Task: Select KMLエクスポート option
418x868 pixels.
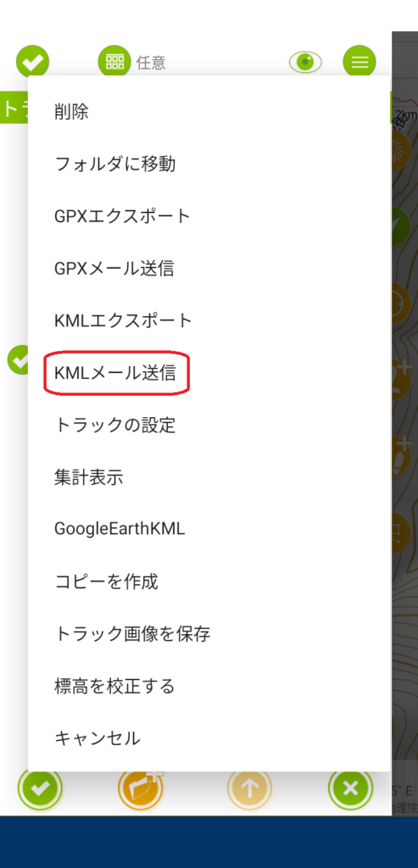Action: point(209,320)
